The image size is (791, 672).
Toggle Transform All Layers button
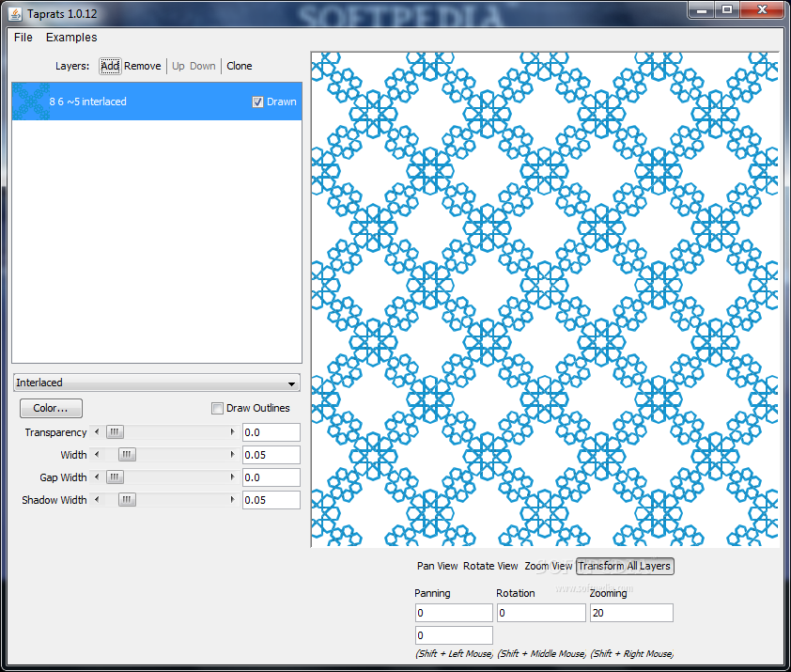pyautogui.click(x=625, y=566)
